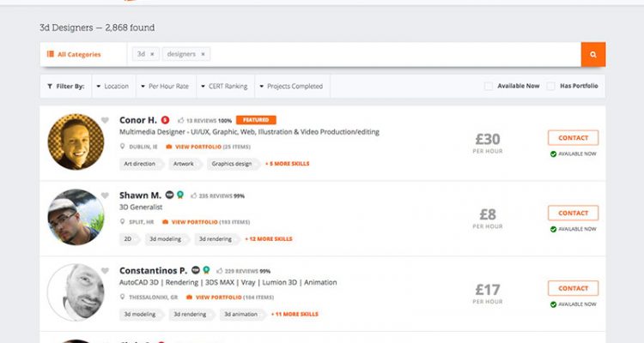
Task: Favorite Shawn M. with the heart icon
Action: pyautogui.click(x=105, y=196)
